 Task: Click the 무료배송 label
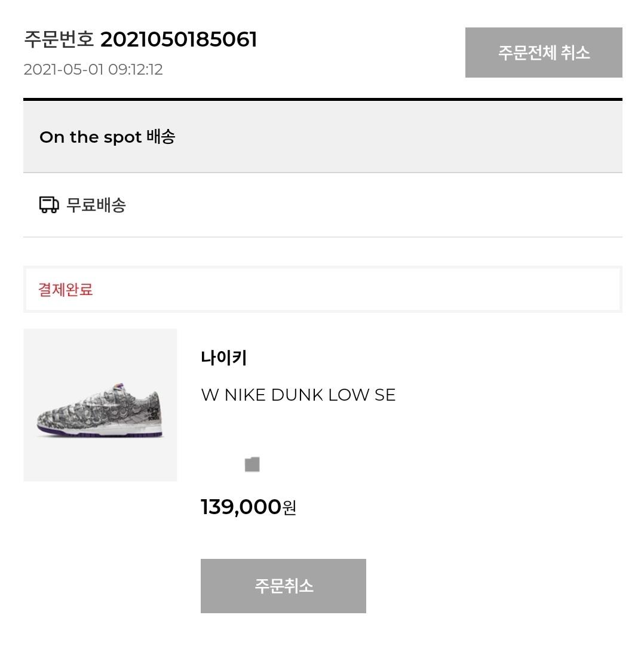(96, 205)
